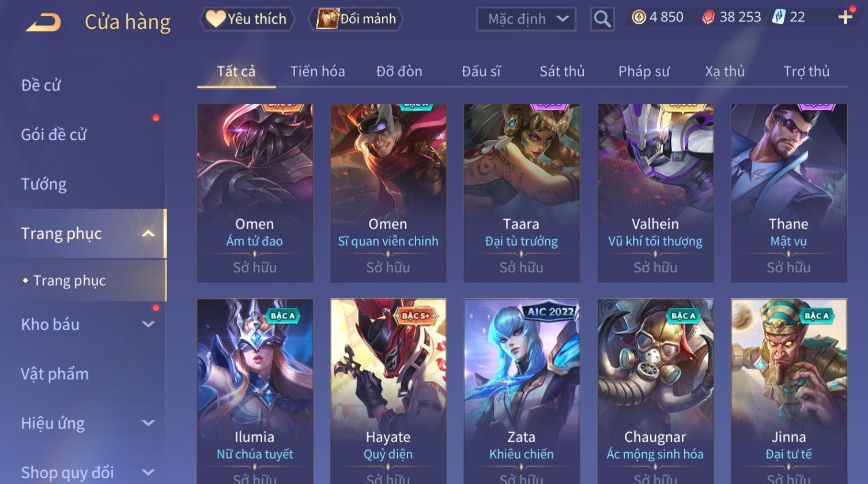The height and width of the screenshot is (484, 868).
Task: Click the gold coin currency icon
Action: (x=639, y=17)
